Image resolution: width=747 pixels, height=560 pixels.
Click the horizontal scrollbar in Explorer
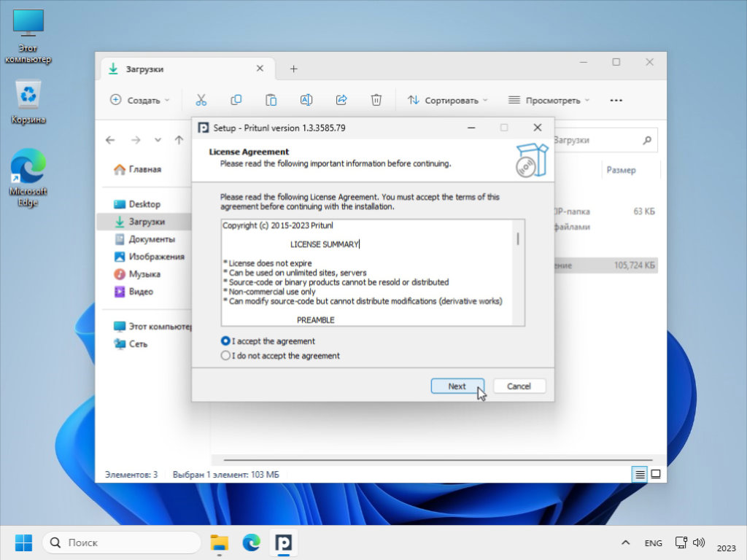point(437,460)
